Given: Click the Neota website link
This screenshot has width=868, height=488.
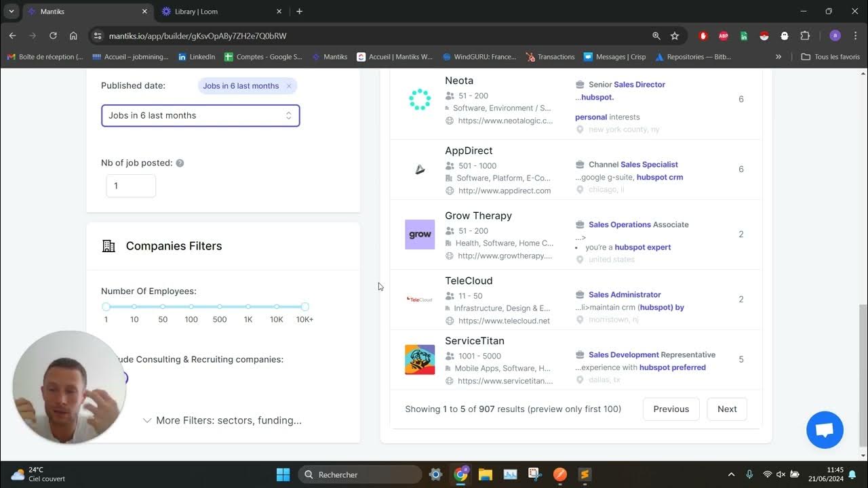Looking at the screenshot, I should (505, 121).
